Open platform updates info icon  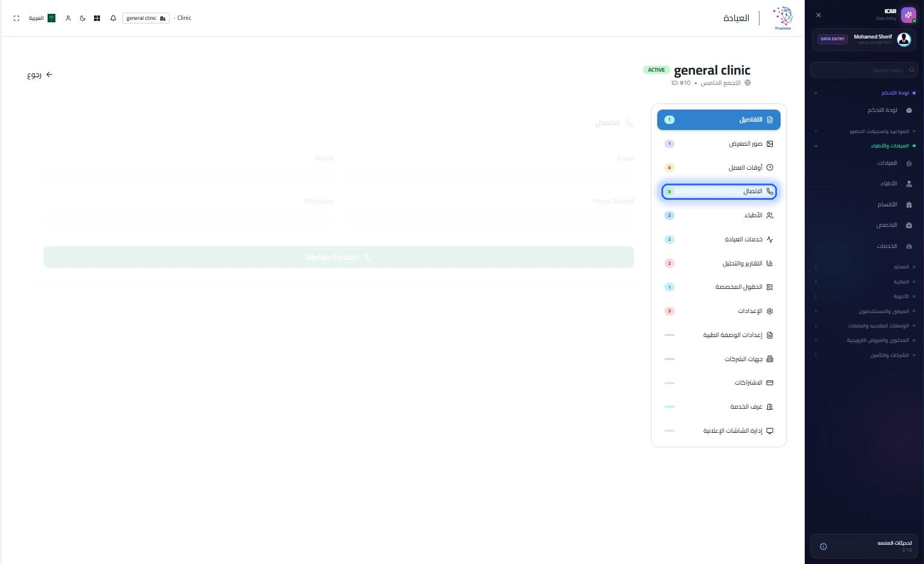coord(823,547)
